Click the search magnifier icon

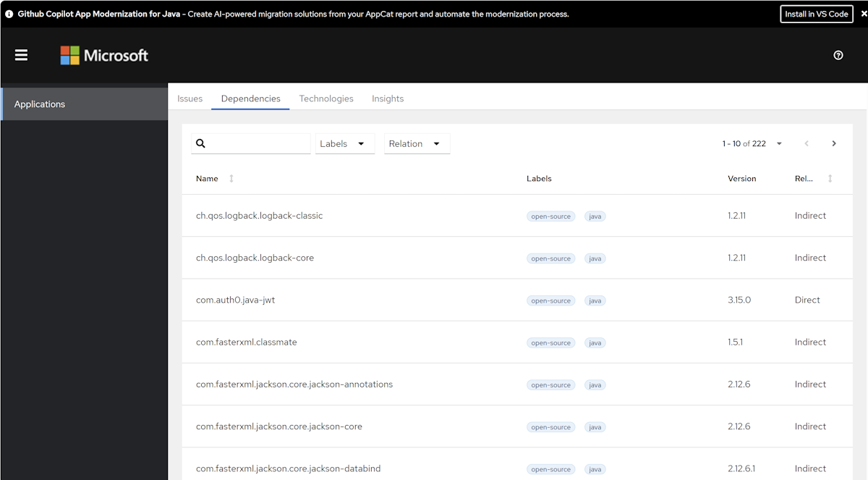[x=201, y=143]
